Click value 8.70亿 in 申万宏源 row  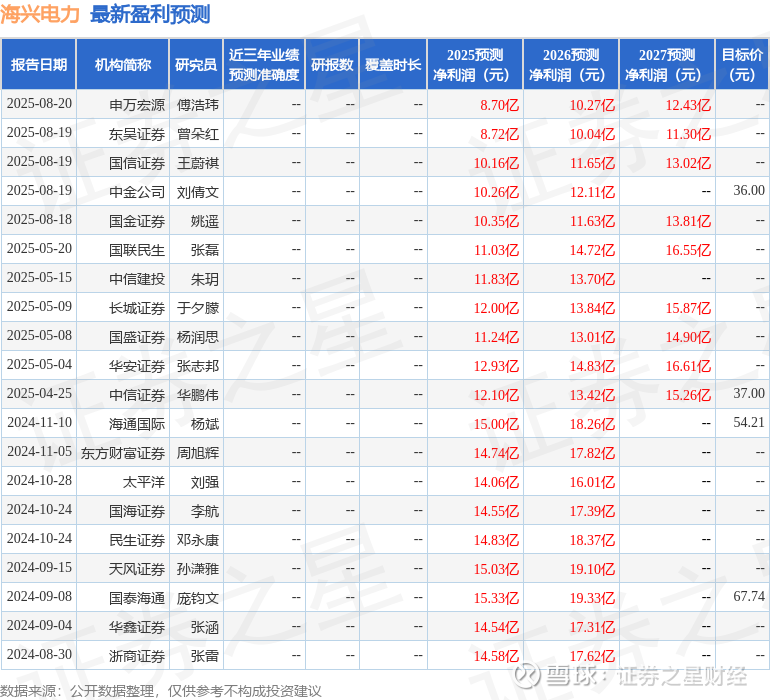pyautogui.click(x=499, y=105)
